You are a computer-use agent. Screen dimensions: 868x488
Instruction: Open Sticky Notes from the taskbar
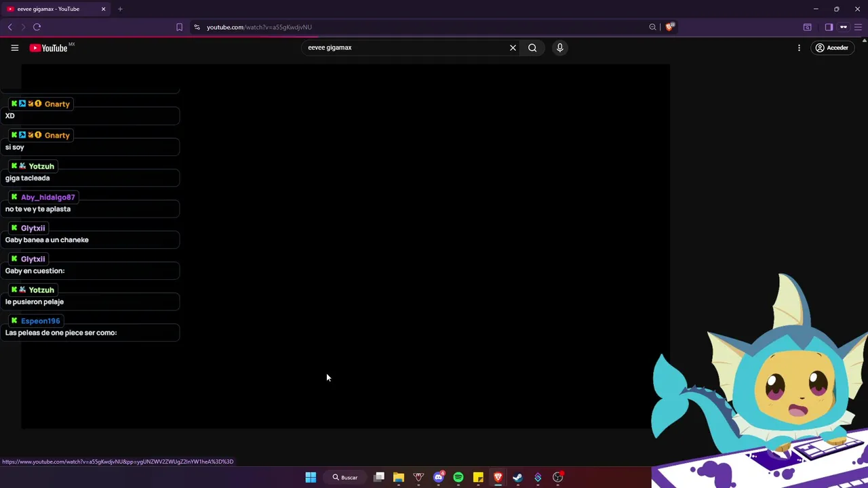[478, 477]
